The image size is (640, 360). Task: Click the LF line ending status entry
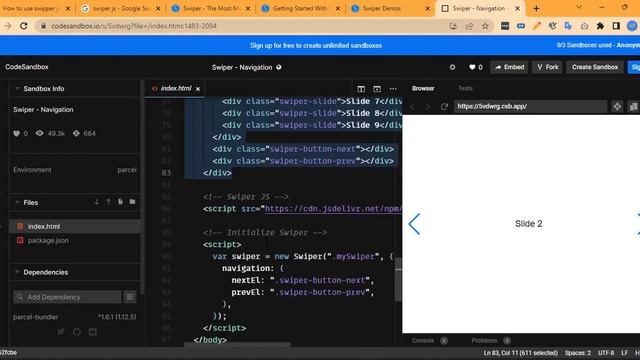pyautogui.click(x=624, y=353)
